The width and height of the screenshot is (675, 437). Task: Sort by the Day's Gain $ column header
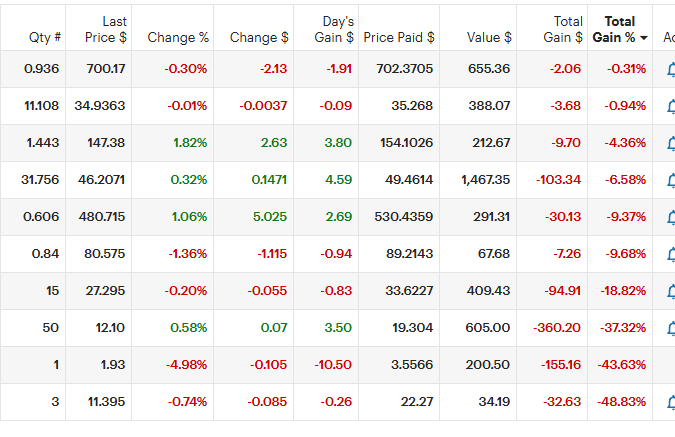[x=334, y=29]
